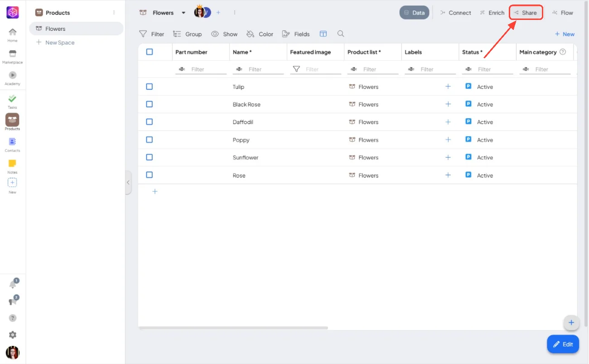
Task: Sort by the Name column header
Action: point(242,52)
